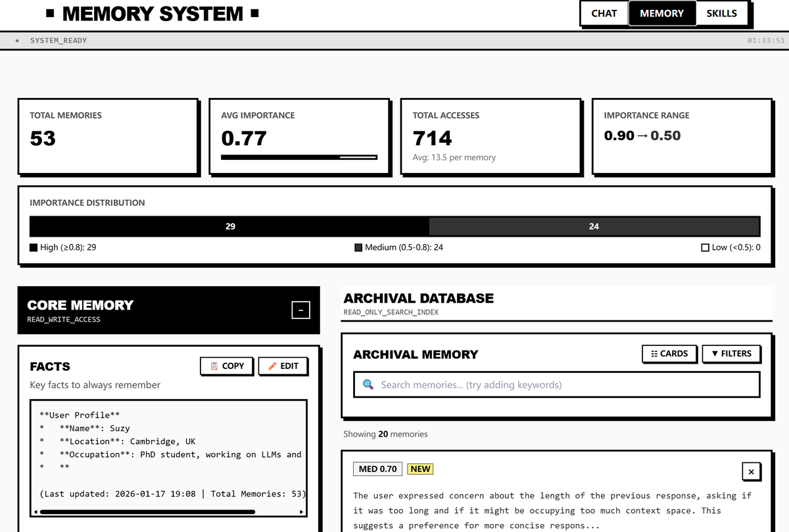Screen dimensions: 789x532
Task: Click the Low legend swatch
Action: (705, 248)
